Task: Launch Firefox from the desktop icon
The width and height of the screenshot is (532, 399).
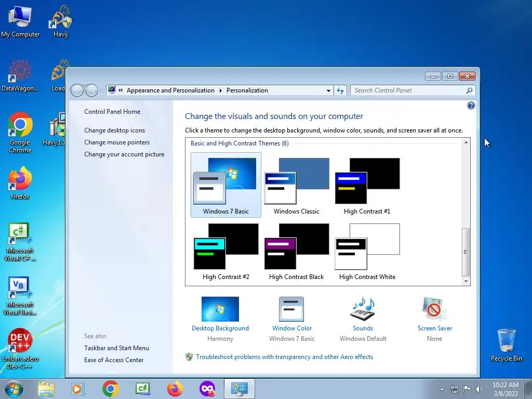Action: point(20,183)
